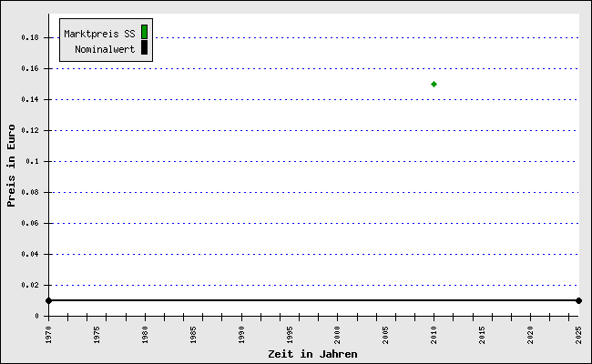The height and width of the screenshot is (364, 592).
Task: Click the 2000 x-axis label
Action: [x=338, y=335]
